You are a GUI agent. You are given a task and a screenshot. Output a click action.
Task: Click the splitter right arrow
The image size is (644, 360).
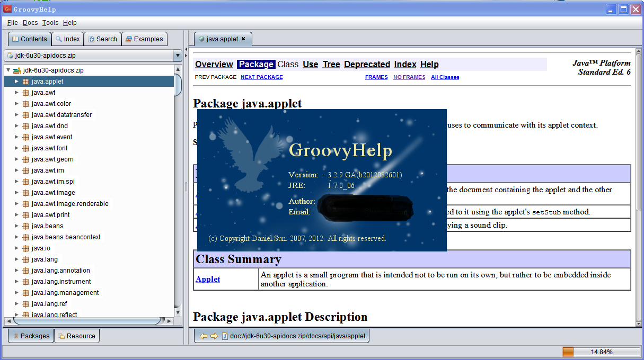pos(186,56)
